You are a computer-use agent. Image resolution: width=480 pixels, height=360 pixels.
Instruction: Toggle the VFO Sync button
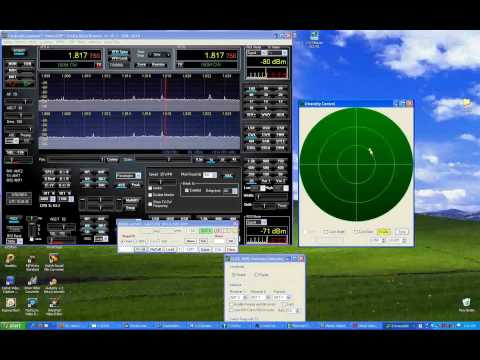pos(119,53)
